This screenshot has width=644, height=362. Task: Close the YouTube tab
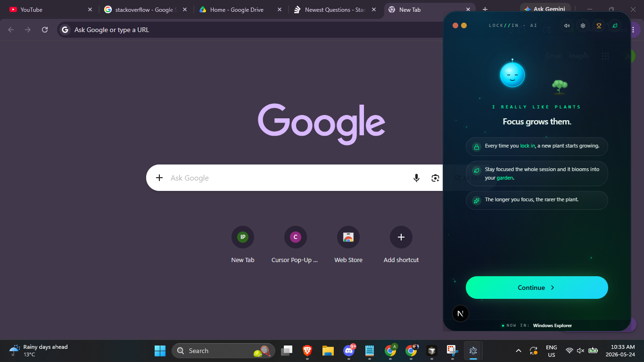click(x=90, y=9)
